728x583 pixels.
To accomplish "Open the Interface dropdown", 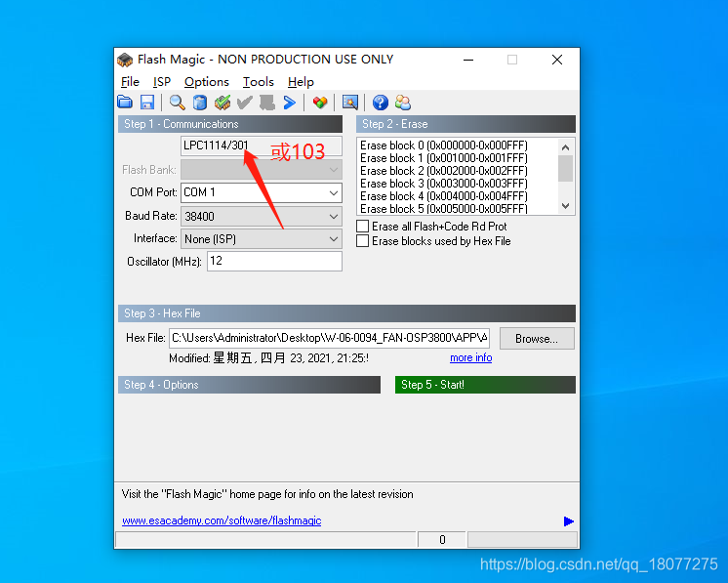I will (x=334, y=239).
